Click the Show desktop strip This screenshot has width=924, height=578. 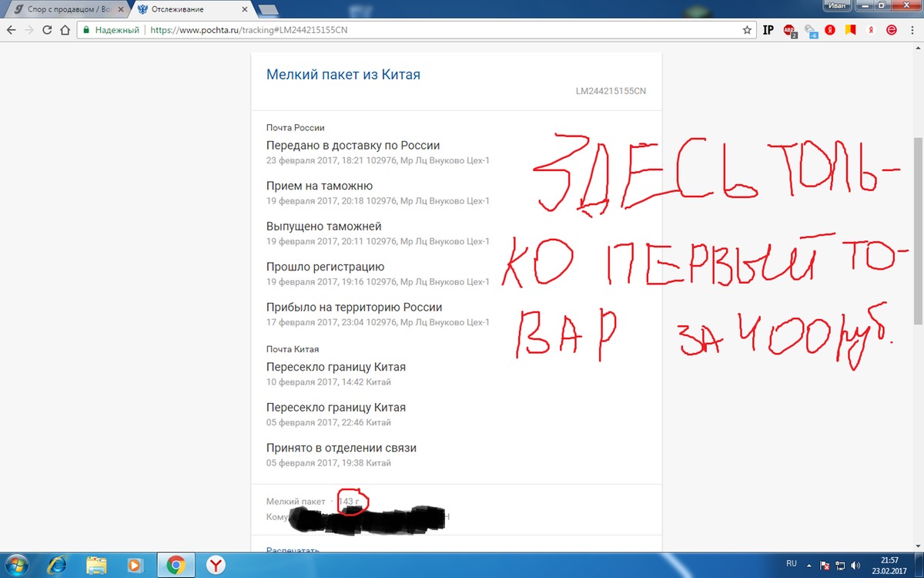(919, 565)
